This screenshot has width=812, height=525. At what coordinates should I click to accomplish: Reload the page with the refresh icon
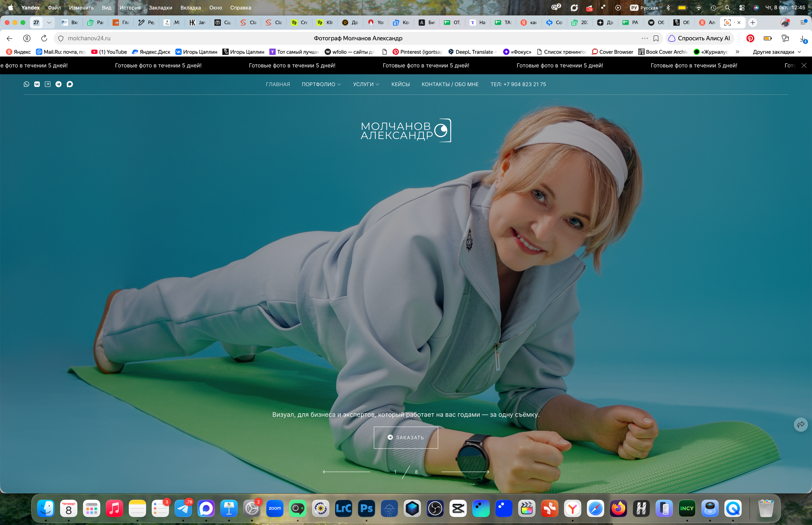(44, 38)
